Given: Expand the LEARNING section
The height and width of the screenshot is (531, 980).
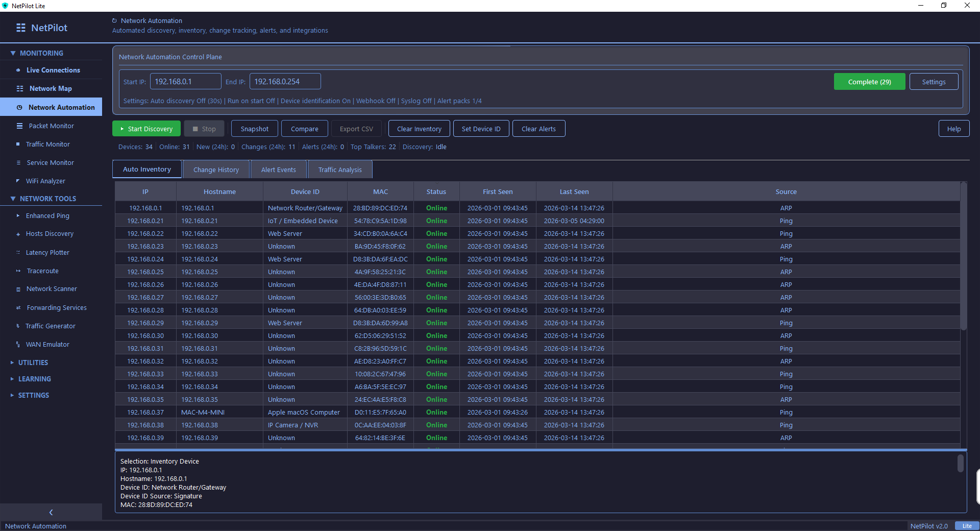Looking at the screenshot, I should tap(34, 379).
